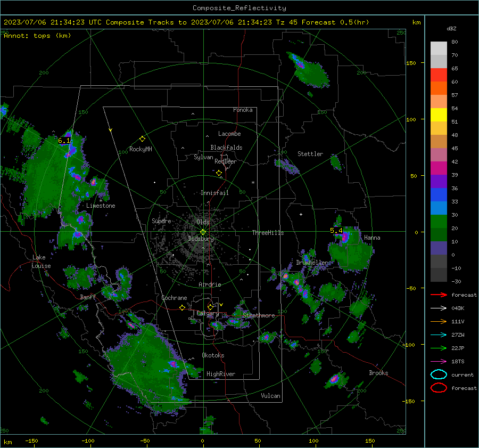Click the 6.1 storm top annotation
The image size is (479, 448).
click(64, 141)
